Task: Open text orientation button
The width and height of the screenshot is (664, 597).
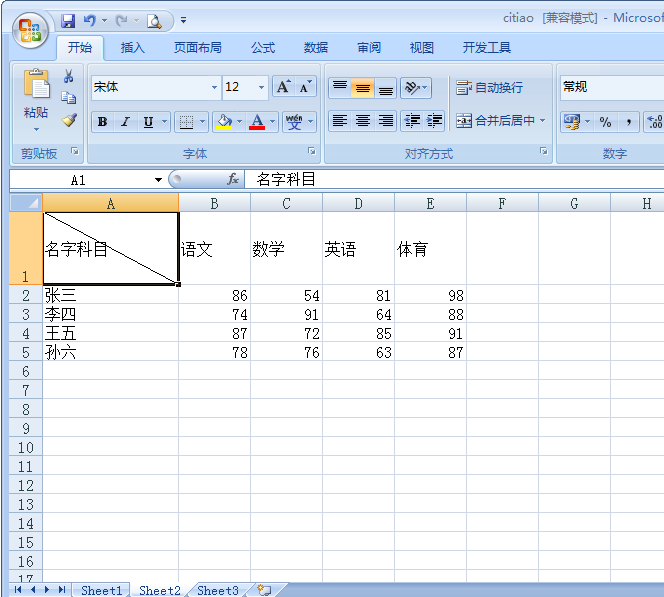Action: 416,88
